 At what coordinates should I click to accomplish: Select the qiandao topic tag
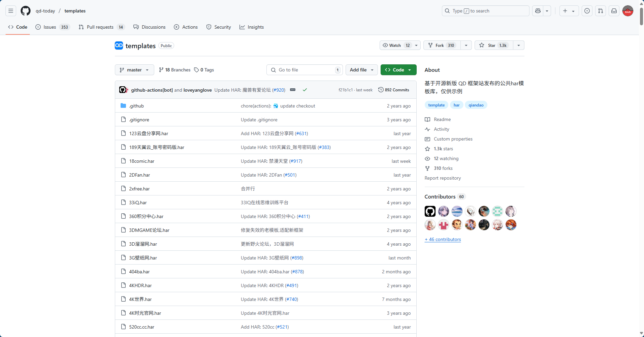[x=476, y=105]
